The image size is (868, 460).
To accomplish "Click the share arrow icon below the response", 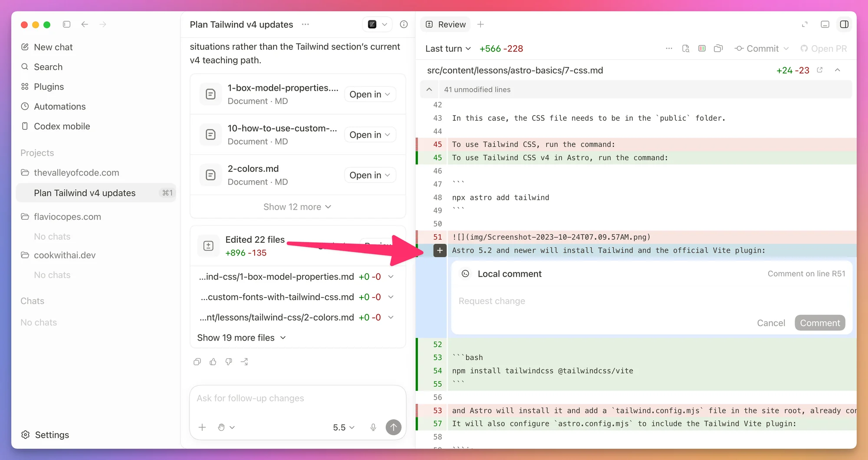I will 245,362.
